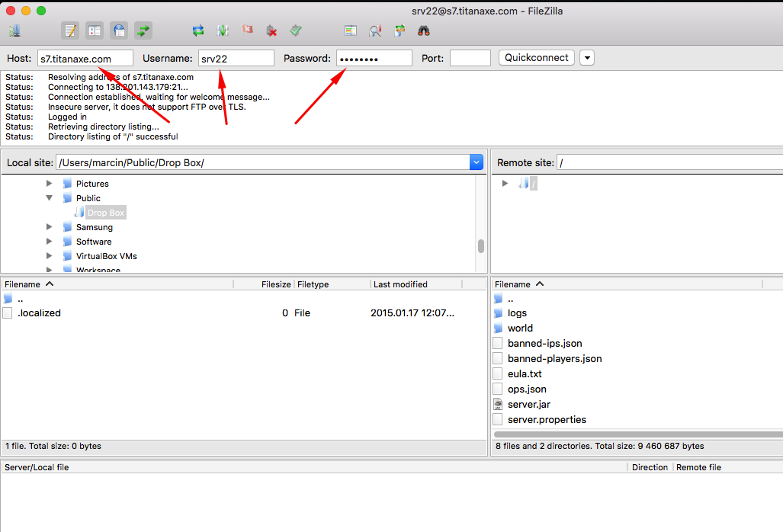Click the reconnect to server icon
Screen dimensions: 783x532
point(296,31)
